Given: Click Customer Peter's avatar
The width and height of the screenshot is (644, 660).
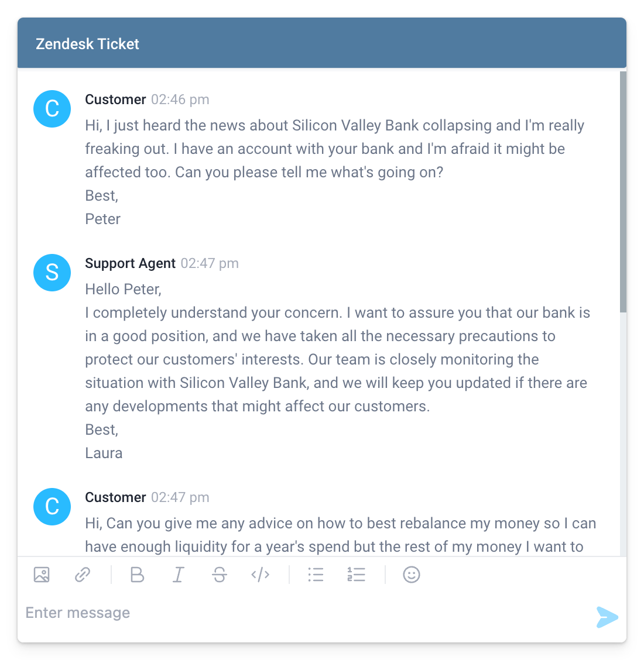Looking at the screenshot, I should click(x=52, y=109).
